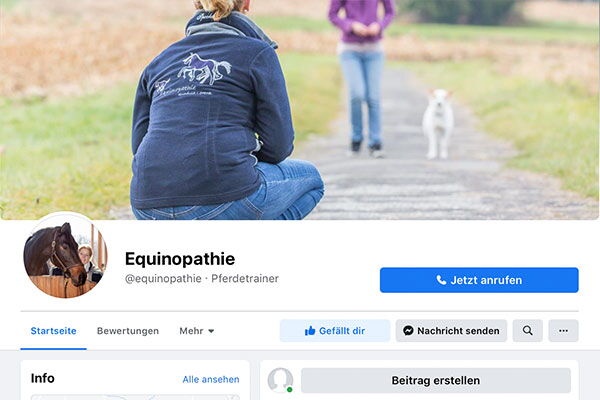Image resolution: width=600 pixels, height=400 pixels.
Task: Open the cover photo with kneeling woman
Action: [x=300, y=110]
